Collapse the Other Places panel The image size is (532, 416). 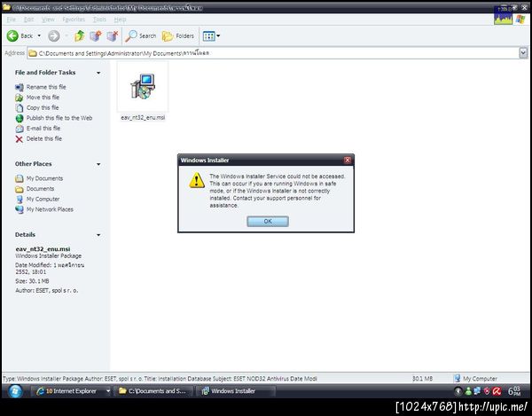[x=98, y=164]
